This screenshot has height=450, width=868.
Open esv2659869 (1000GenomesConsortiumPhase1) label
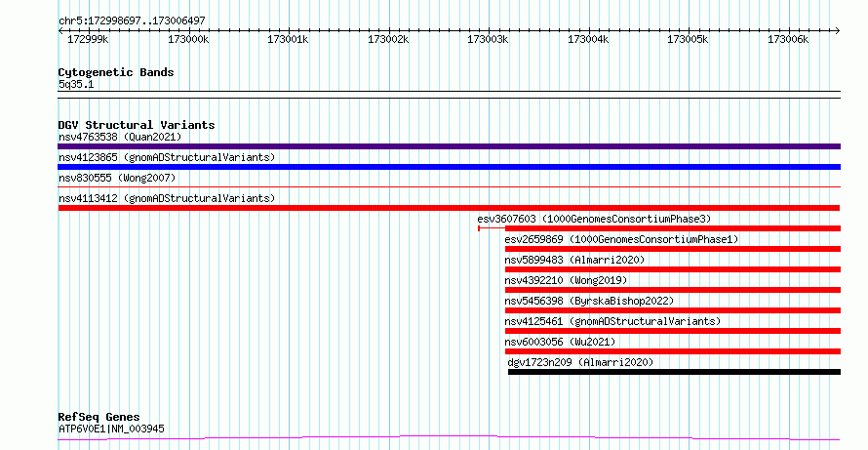pyautogui.click(x=621, y=239)
